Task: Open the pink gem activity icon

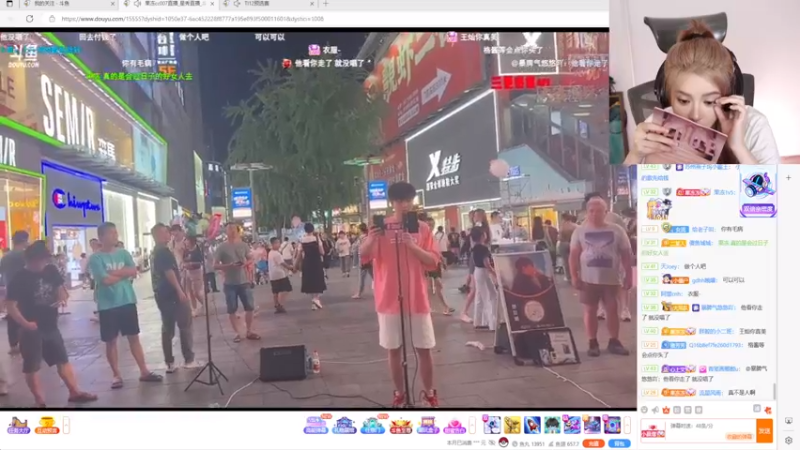Action: [455, 424]
